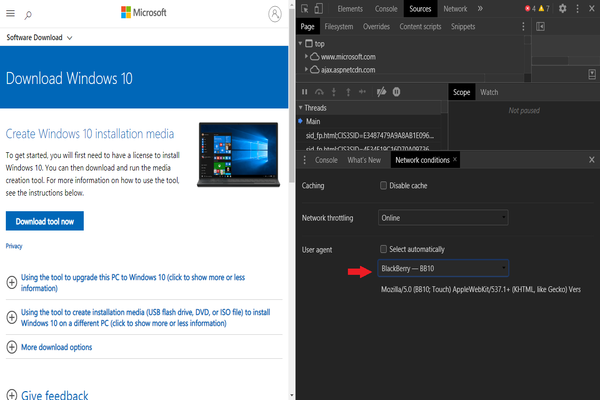Click the create installation media USB link
This screenshot has width=600, height=400.
(145, 317)
